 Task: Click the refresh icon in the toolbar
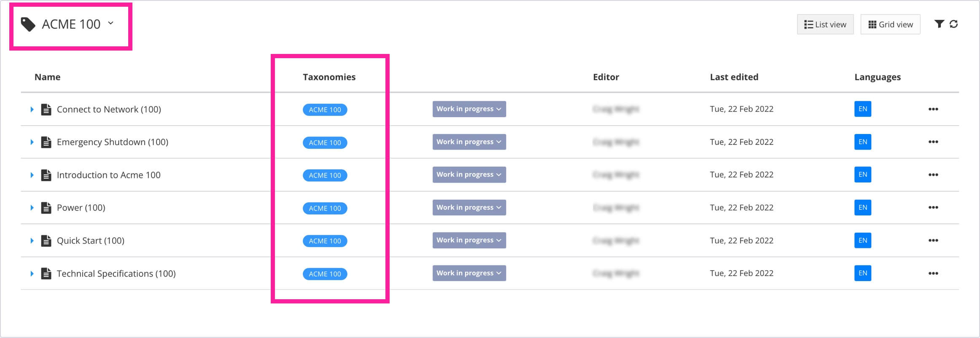[954, 24]
